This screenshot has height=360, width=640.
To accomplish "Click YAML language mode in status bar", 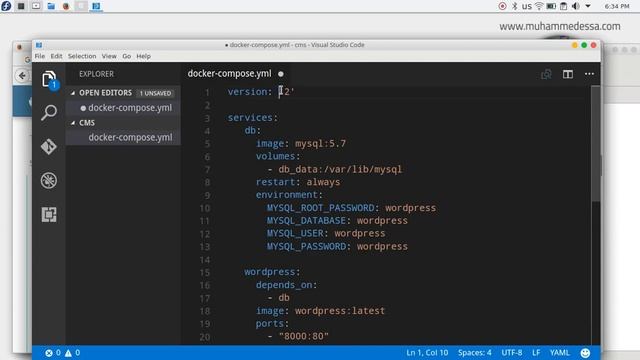I will [x=560, y=353].
